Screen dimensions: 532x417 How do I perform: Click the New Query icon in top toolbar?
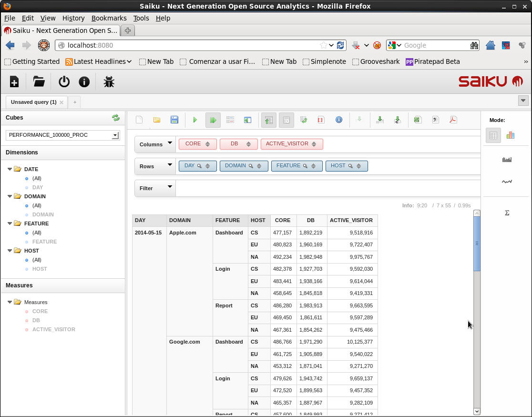click(14, 81)
